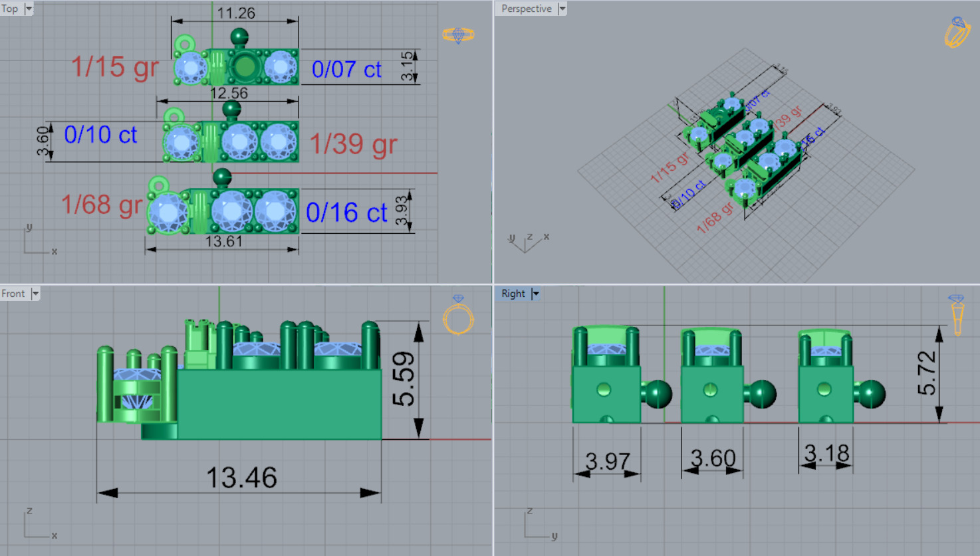Select the 5.72 height dimension in Right view

(927, 373)
